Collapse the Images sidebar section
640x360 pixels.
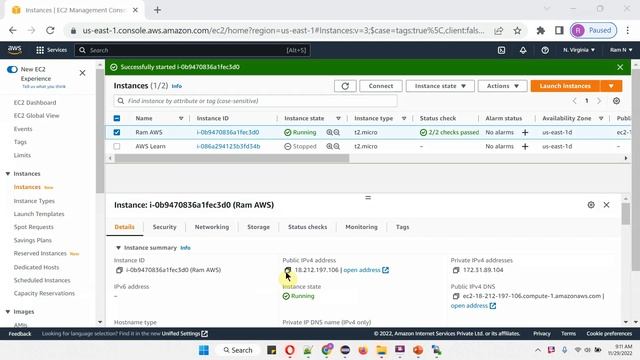(x=8, y=312)
